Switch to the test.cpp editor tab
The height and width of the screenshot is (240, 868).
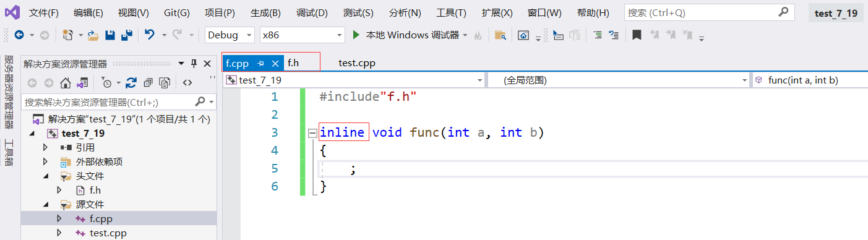[357, 63]
